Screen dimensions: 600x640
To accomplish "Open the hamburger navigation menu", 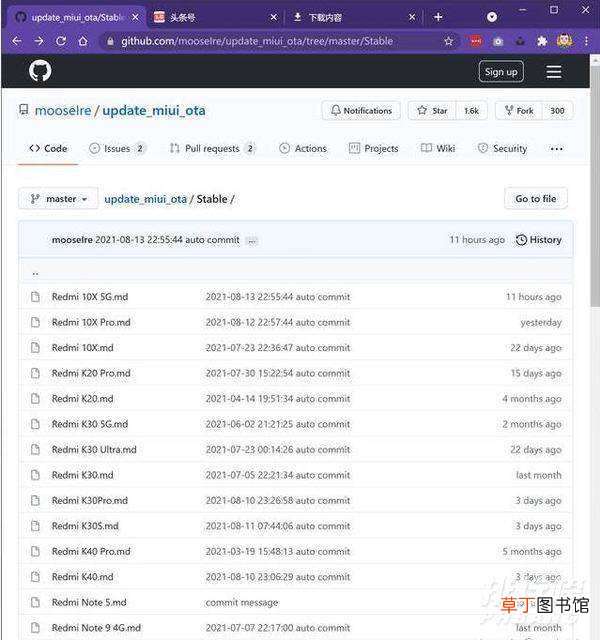I will pyautogui.click(x=553, y=72).
